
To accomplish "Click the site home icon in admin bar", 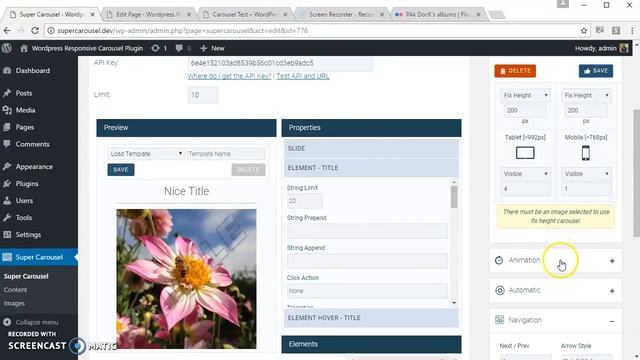I will 24,48.
